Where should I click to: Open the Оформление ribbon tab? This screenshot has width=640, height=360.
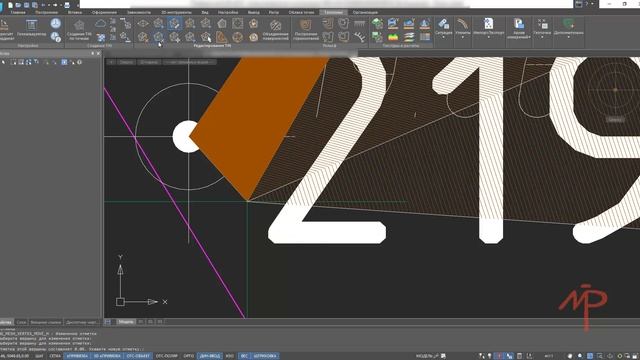104,12
